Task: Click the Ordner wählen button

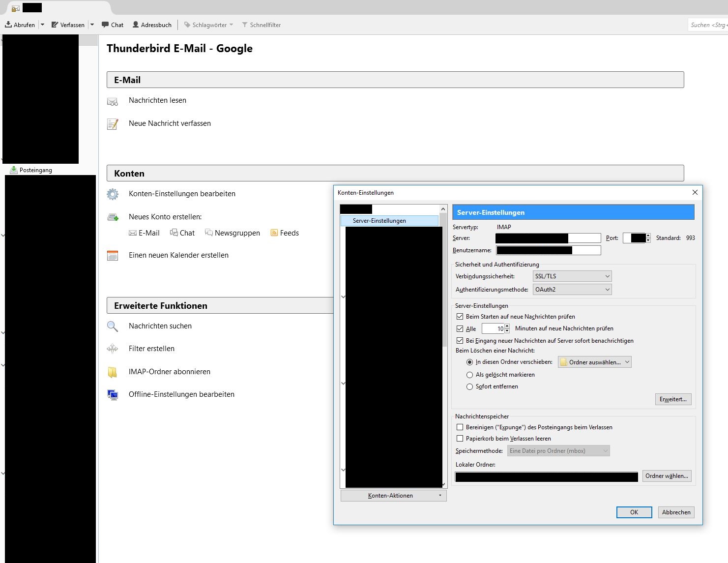Action: click(667, 476)
